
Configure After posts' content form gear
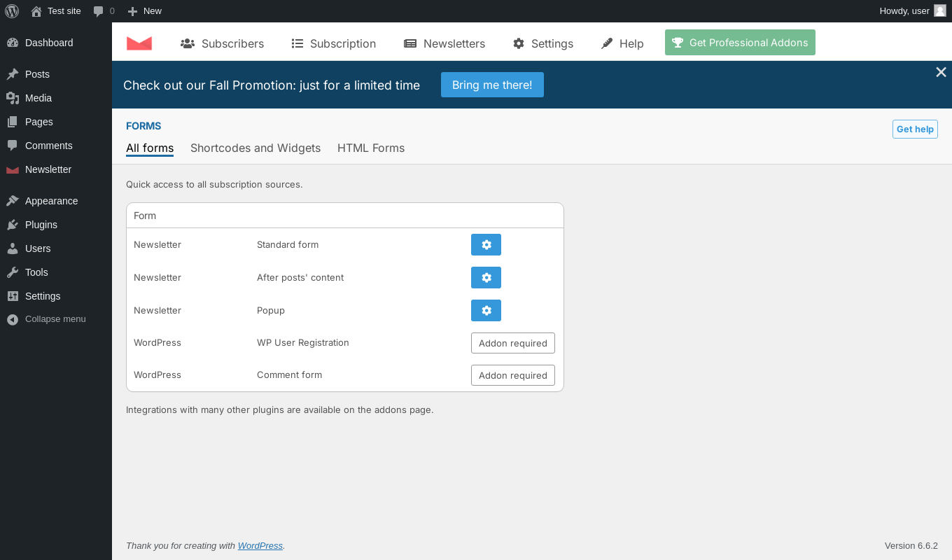[486, 278]
